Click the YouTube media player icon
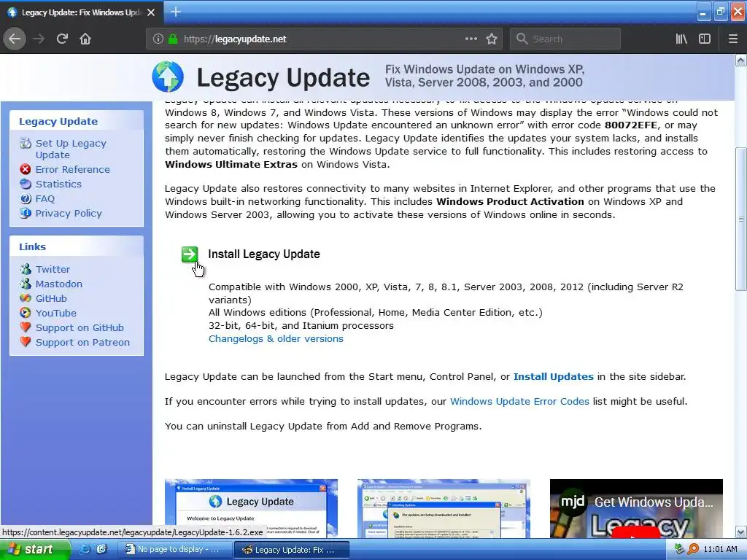Screen dimensions: 747x560 pos(26,313)
